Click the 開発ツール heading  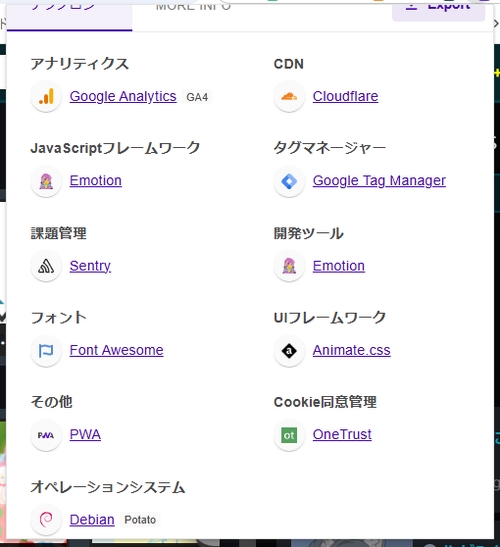tap(309, 233)
